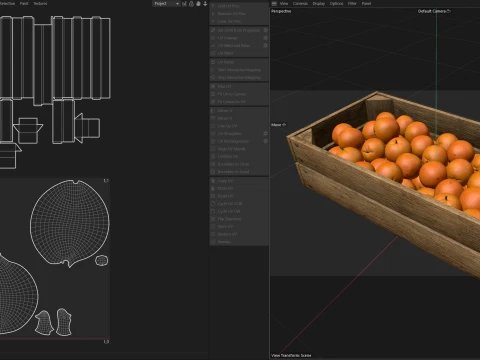Launch the UV Peeler command

coord(239,62)
